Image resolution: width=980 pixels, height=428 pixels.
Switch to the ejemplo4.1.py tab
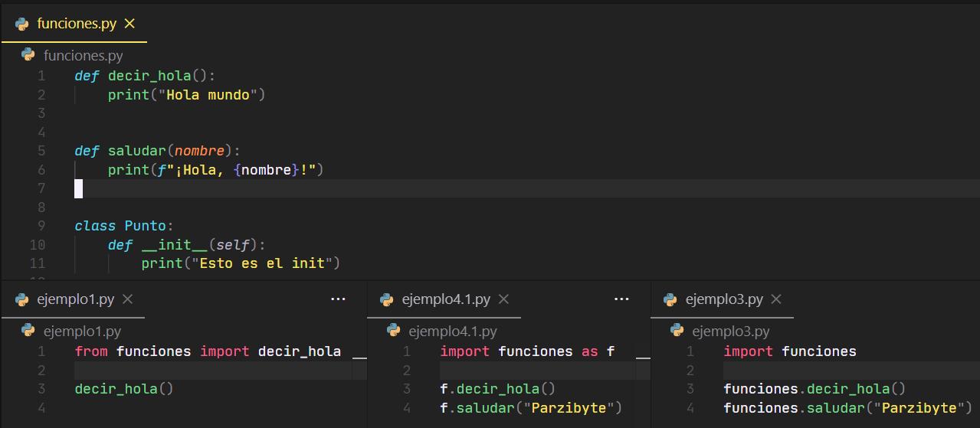[x=444, y=299]
